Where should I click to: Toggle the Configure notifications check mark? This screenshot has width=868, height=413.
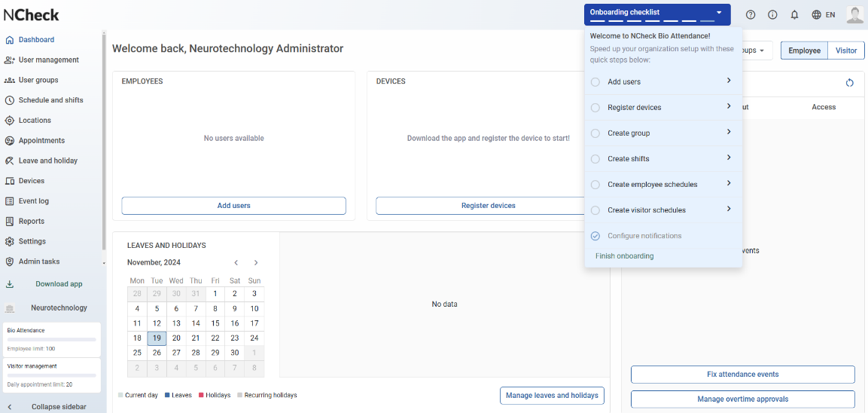pyautogui.click(x=595, y=236)
